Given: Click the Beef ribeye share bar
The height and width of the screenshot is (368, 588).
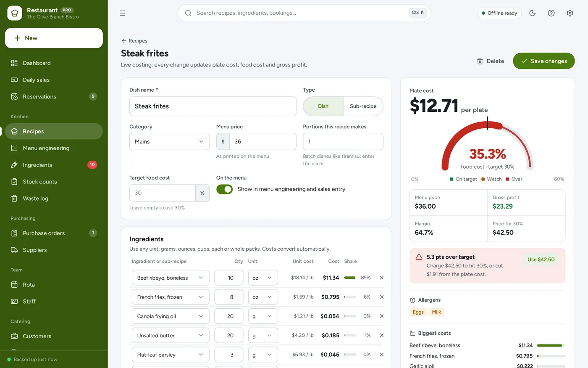Looking at the screenshot, I should coord(350,278).
